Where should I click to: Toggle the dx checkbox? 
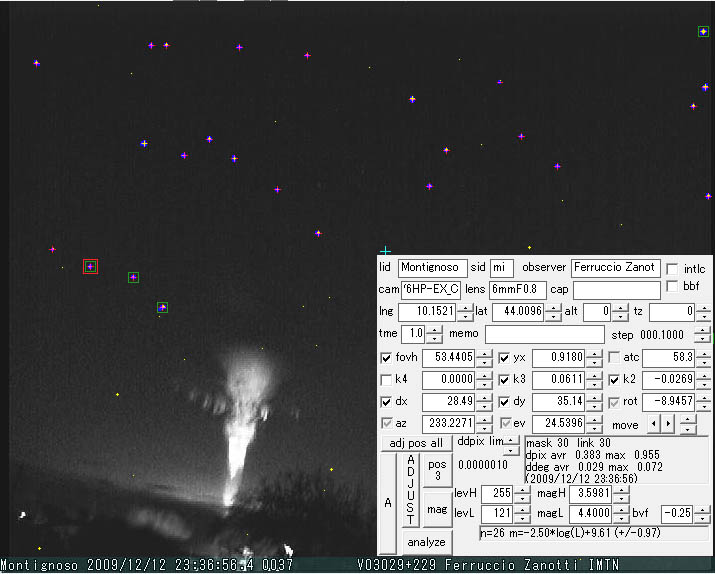[386, 402]
